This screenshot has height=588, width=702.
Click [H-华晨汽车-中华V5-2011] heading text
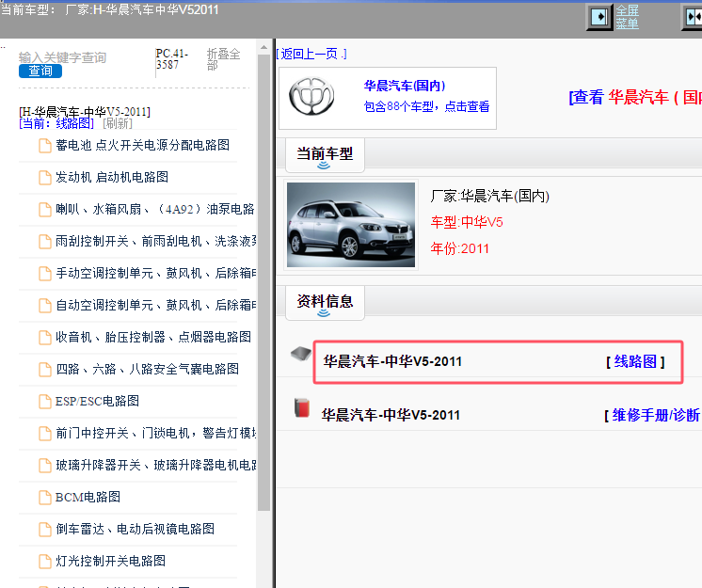click(85, 111)
